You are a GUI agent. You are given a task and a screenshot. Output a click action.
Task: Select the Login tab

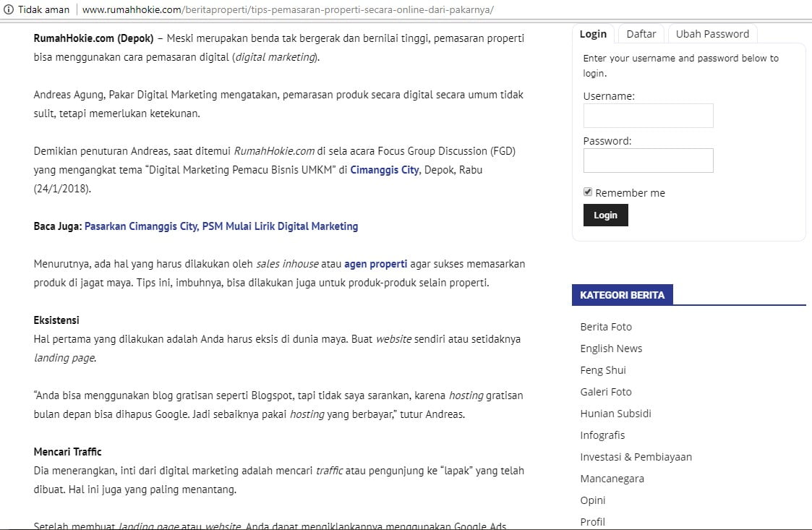593,34
